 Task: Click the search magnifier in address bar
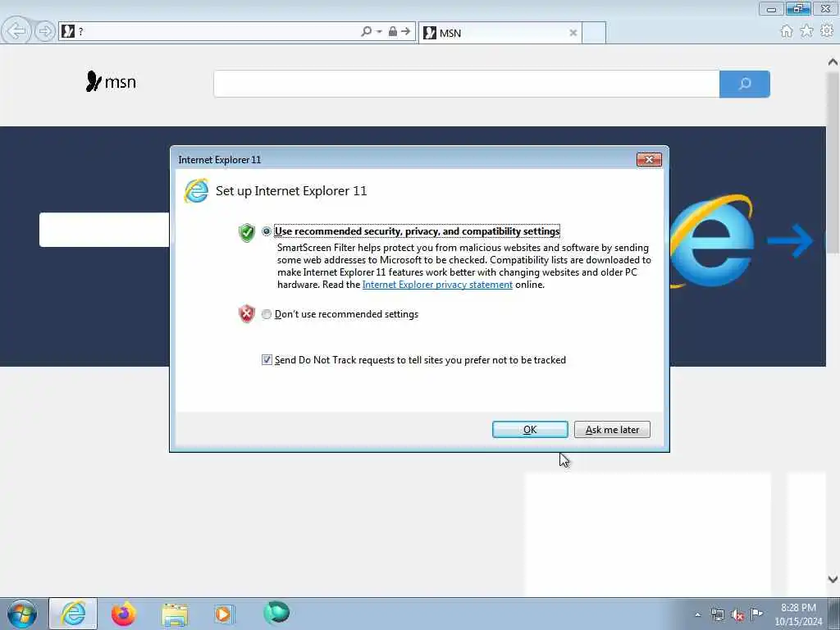click(x=367, y=32)
